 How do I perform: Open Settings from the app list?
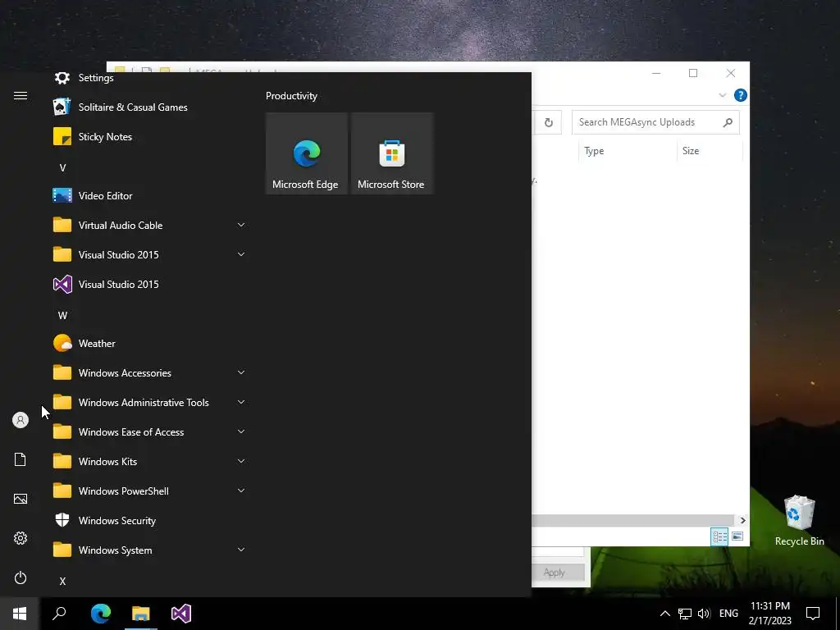coord(148,78)
